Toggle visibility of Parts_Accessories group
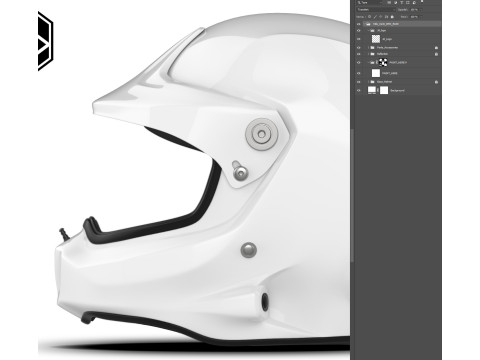Viewport: 480px width, 360px height. tap(359, 48)
